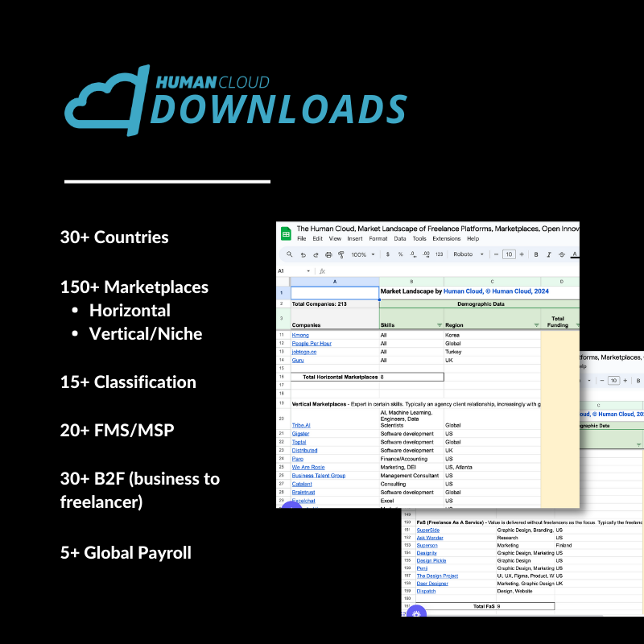This screenshot has height=644, width=644.
Task: Open the Business Talent Group link
Action: 319,476
